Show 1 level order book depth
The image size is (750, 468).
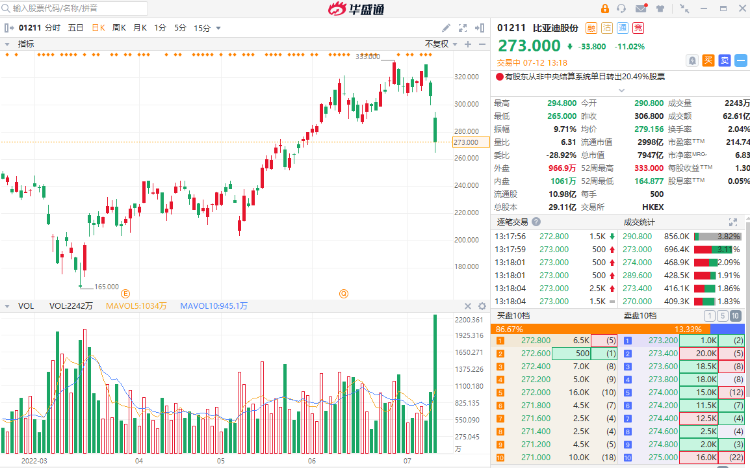click(x=710, y=316)
